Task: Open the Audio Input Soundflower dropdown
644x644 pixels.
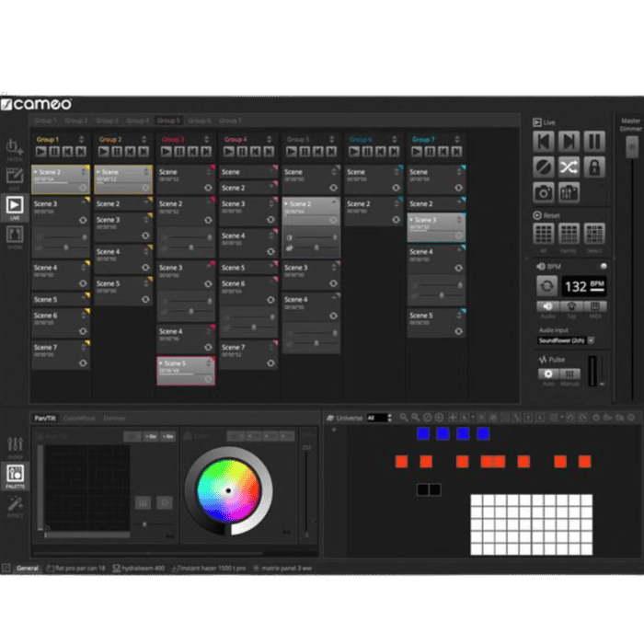Action: click(591, 339)
